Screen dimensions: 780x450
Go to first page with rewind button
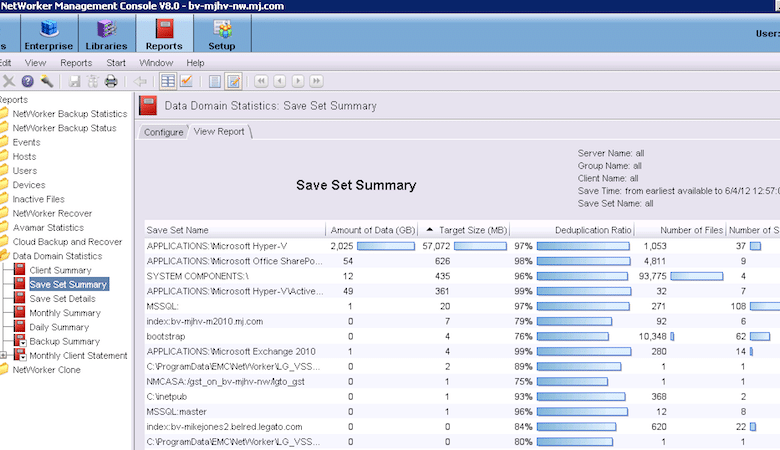tap(261, 81)
